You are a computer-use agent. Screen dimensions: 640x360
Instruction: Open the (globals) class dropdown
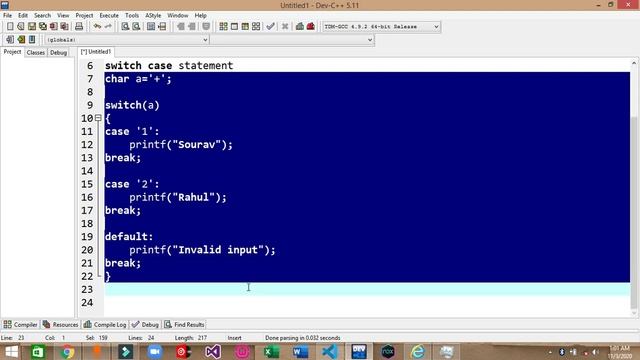(x=127, y=40)
